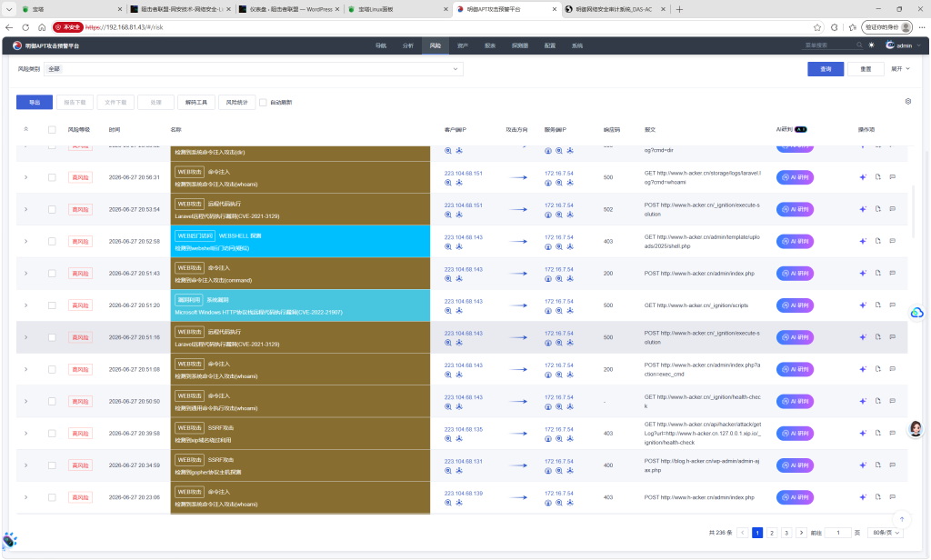
Task: Click the AI 研判 button in the 20:51:08 row
Action: pyautogui.click(x=795, y=369)
